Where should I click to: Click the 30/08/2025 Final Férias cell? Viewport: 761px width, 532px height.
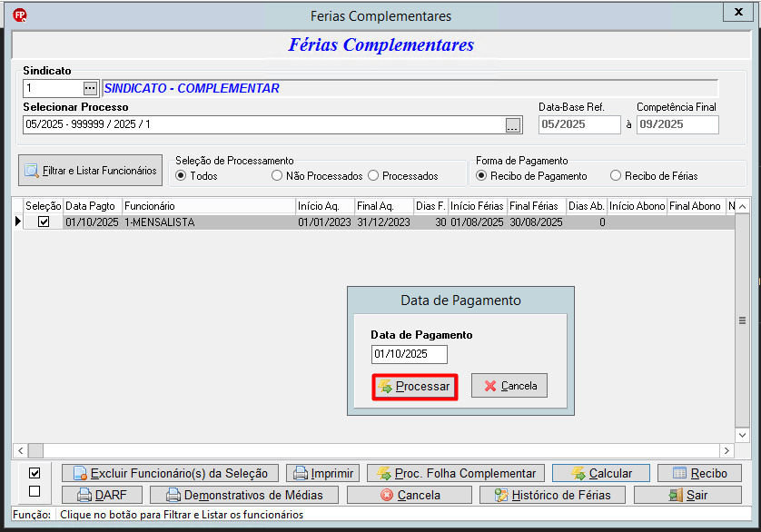[x=537, y=222]
